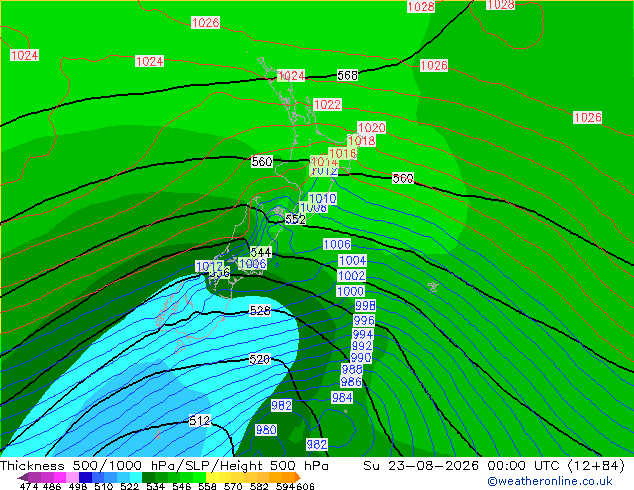Viewport: 634px width, 490px height.
Task: Click the 1014 isobar label
Action: (324, 161)
